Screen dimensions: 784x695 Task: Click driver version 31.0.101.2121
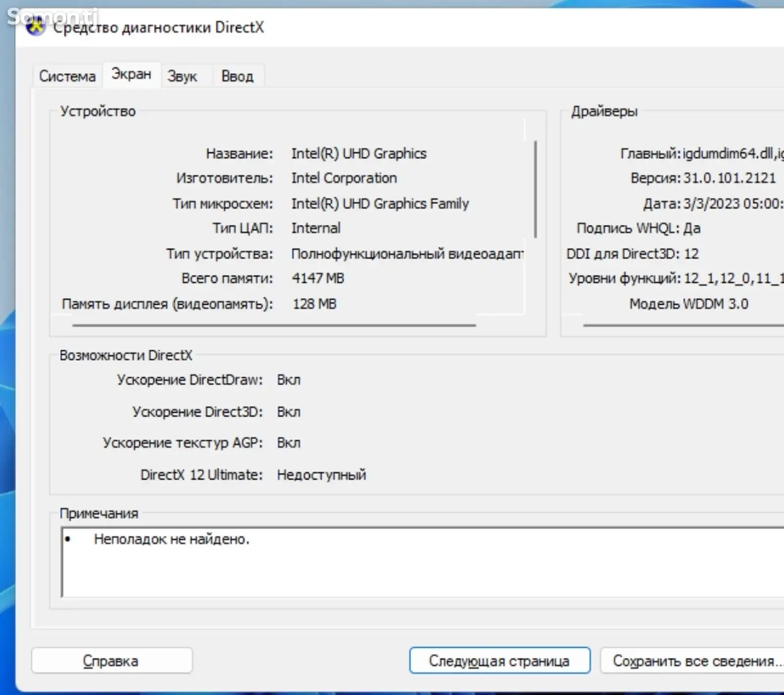point(730,178)
